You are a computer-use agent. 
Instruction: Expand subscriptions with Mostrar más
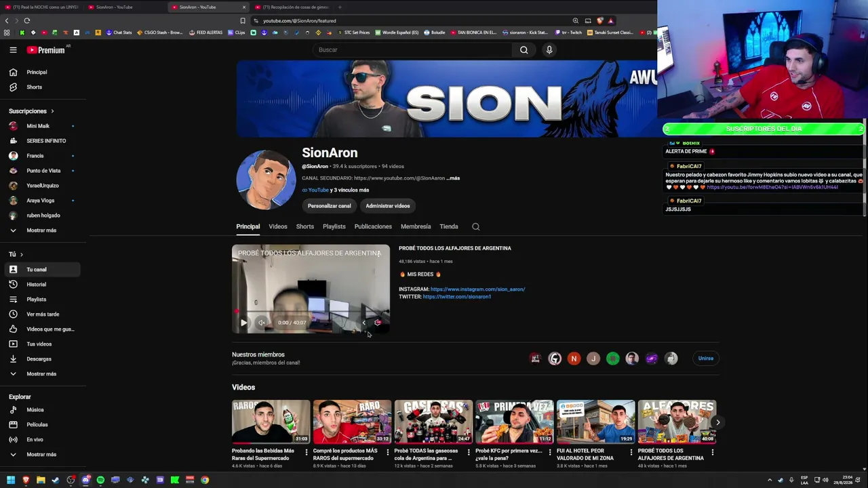[41, 230]
